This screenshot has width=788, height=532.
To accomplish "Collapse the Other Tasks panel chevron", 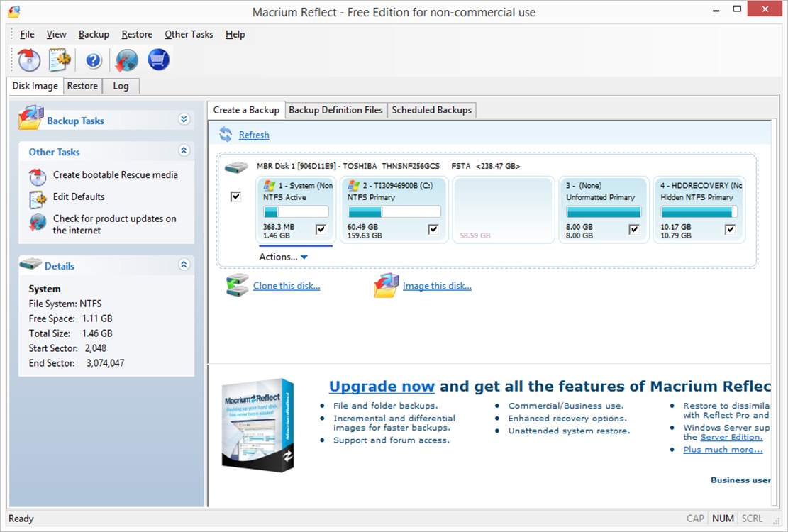I will pos(184,150).
